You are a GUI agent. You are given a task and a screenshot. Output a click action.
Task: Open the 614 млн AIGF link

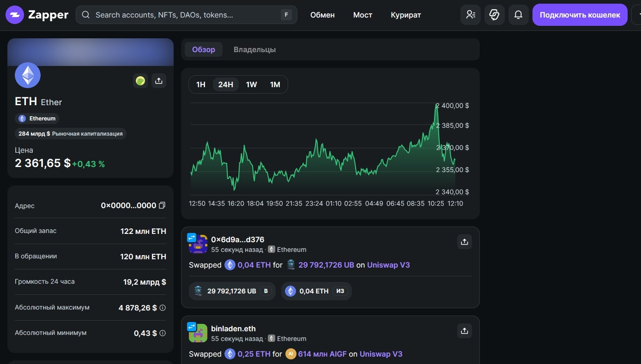coord(322,354)
